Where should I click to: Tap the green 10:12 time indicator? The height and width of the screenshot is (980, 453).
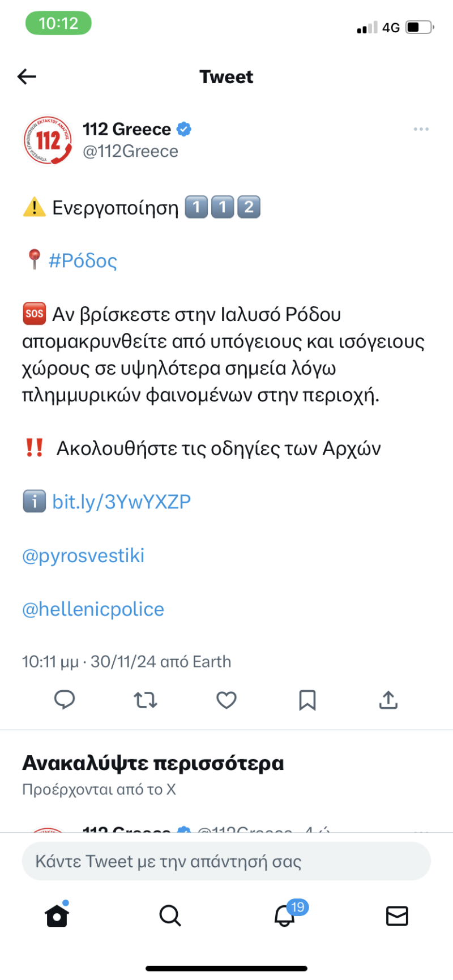(x=58, y=23)
